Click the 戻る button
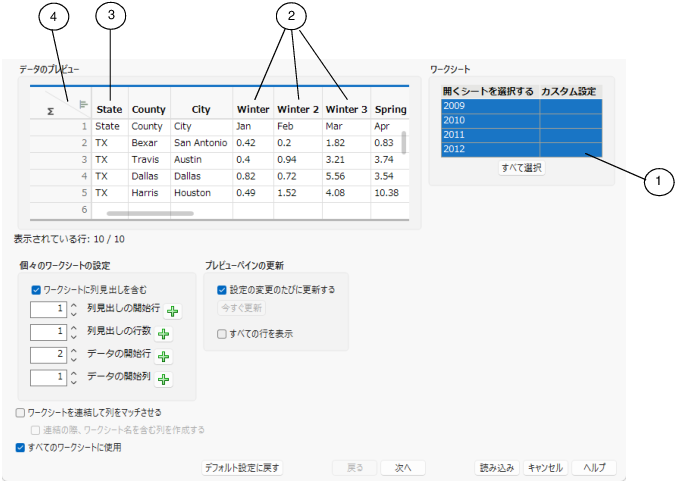This screenshot has width=676, height=483. (355, 468)
